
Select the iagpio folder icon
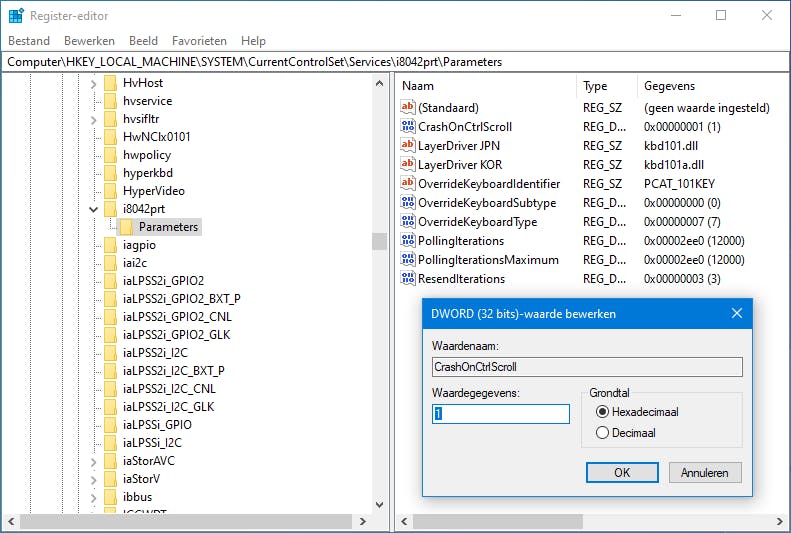point(110,245)
